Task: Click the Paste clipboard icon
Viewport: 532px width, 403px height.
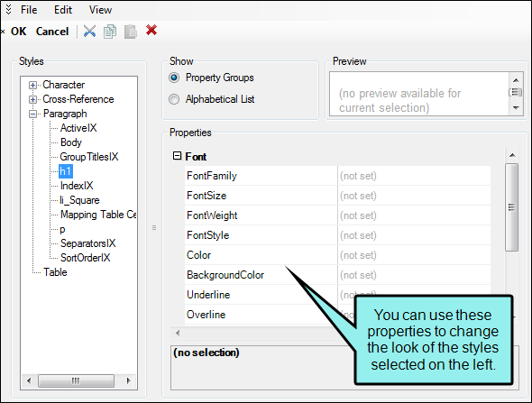Action: pos(131,32)
